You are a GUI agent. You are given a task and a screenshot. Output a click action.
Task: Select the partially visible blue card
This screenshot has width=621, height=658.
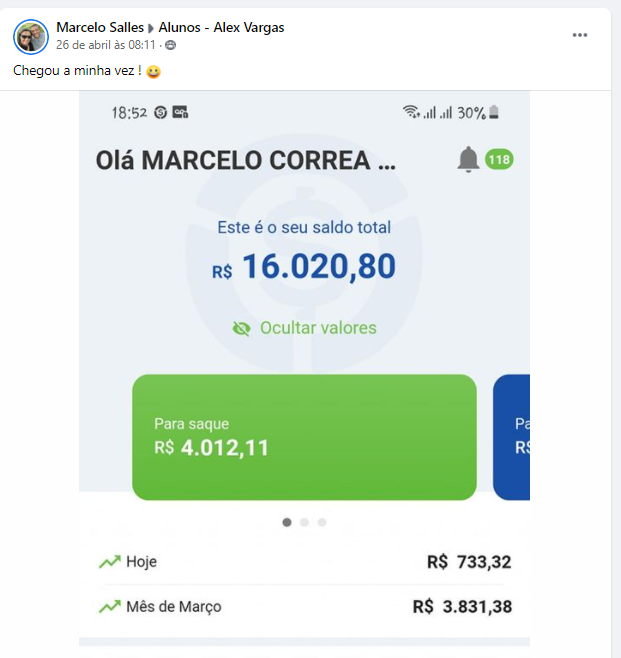pyautogui.click(x=512, y=437)
